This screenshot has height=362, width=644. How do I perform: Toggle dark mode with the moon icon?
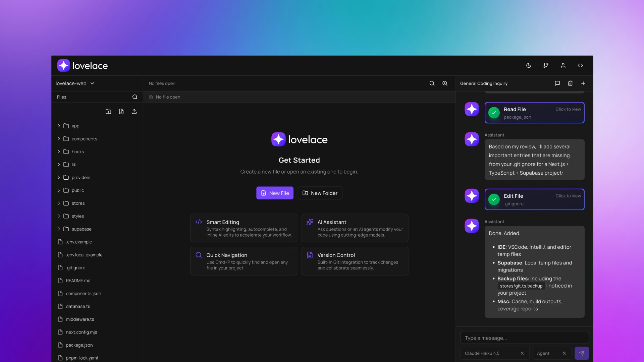tap(529, 65)
